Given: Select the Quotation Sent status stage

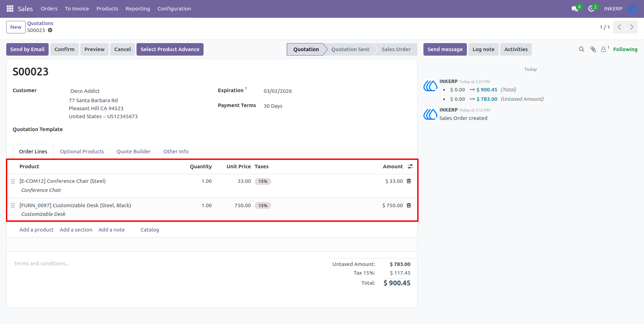Looking at the screenshot, I should click(350, 49).
